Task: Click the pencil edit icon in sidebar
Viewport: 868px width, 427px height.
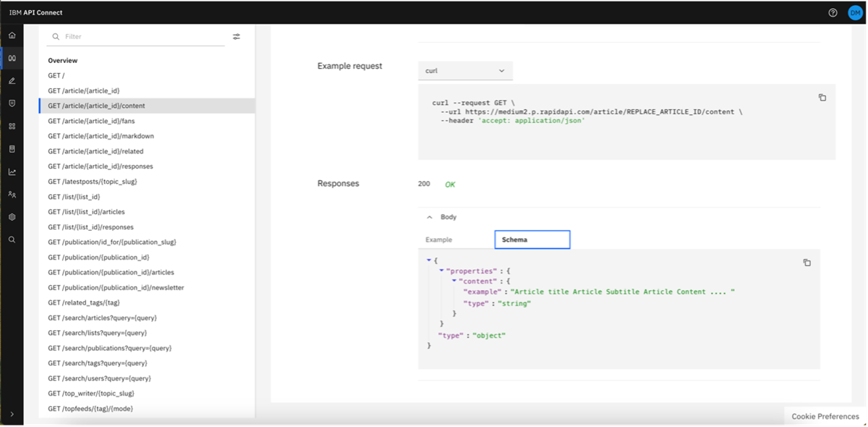Action: (x=12, y=81)
